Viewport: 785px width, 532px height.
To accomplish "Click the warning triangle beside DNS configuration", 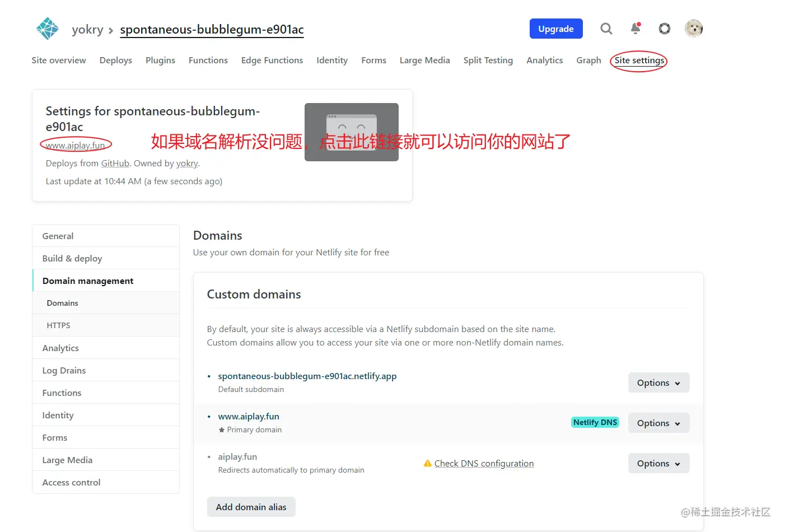I will [427, 463].
